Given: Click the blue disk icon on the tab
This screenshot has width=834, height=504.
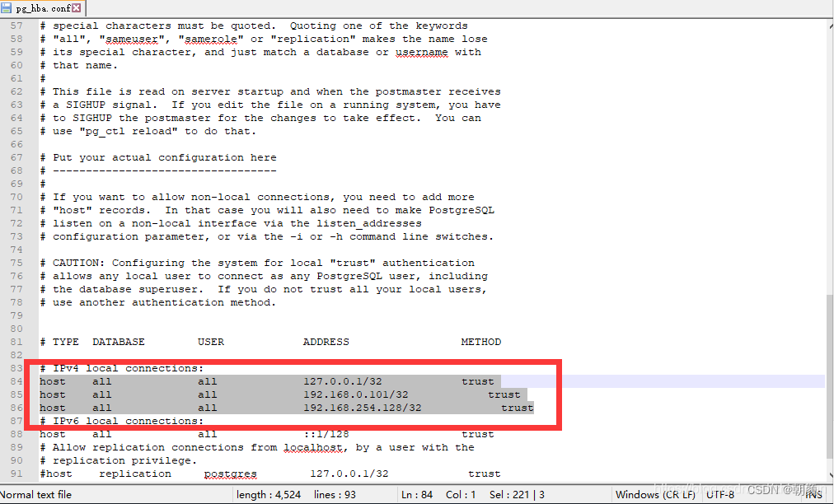Looking at the screenshot, I should tap(7, 8).
